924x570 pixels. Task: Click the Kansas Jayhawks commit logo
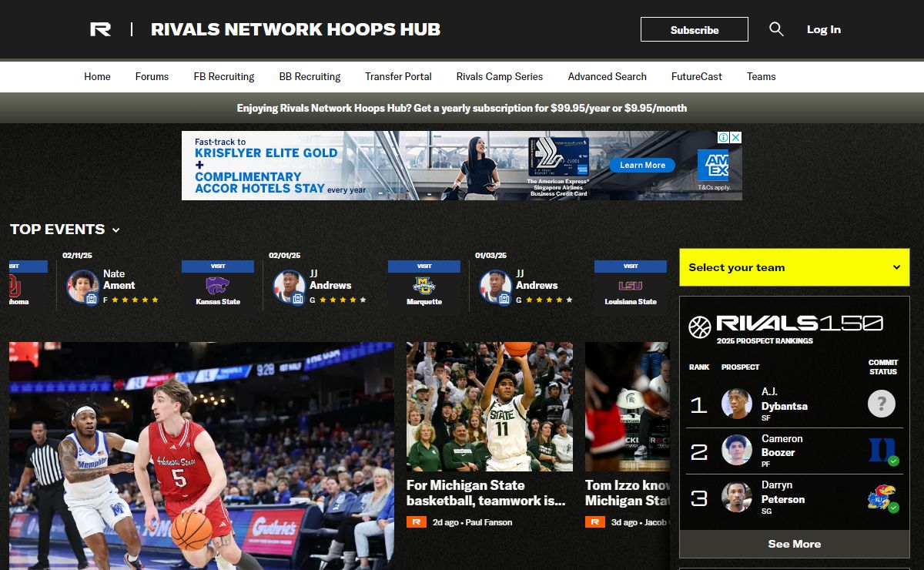882,498
